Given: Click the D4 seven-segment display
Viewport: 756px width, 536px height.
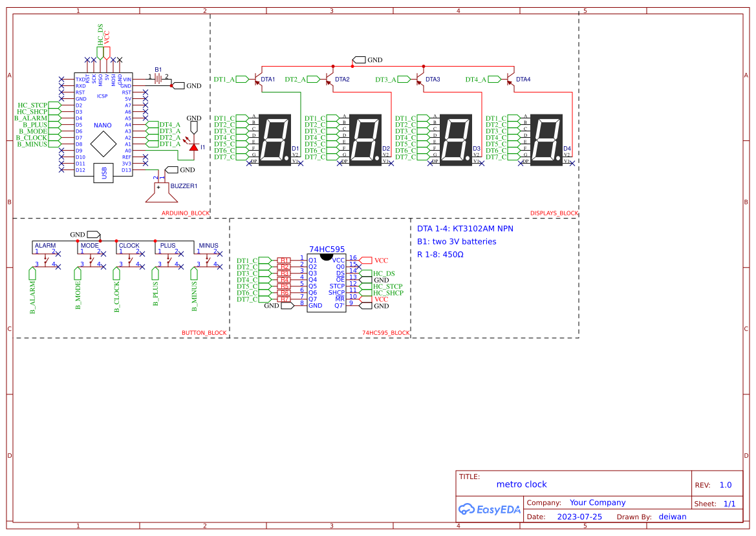Looking at the screenshot, I should click(546, 140).
